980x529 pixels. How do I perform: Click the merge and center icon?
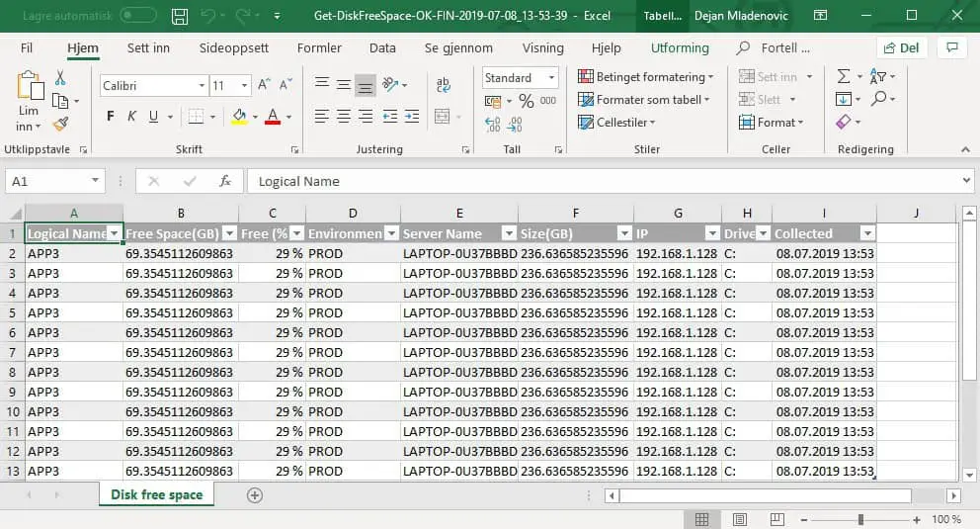(443, 117)
